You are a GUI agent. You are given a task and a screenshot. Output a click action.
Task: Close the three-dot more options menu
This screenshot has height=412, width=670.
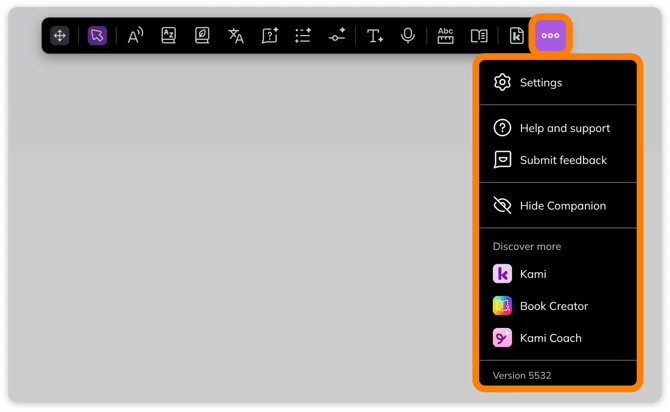tap(550, 35)
